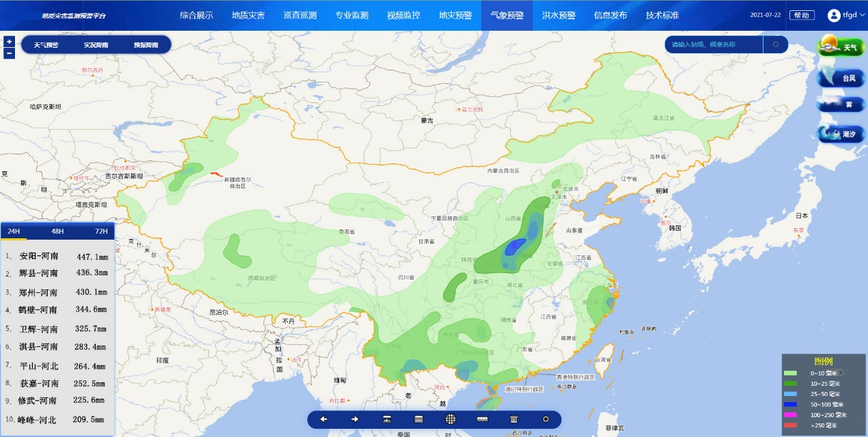Click the 50~100 毫米 blue legend swatch
The width and height of the screenshot is (868, 437).
click(x=791, y=405)
